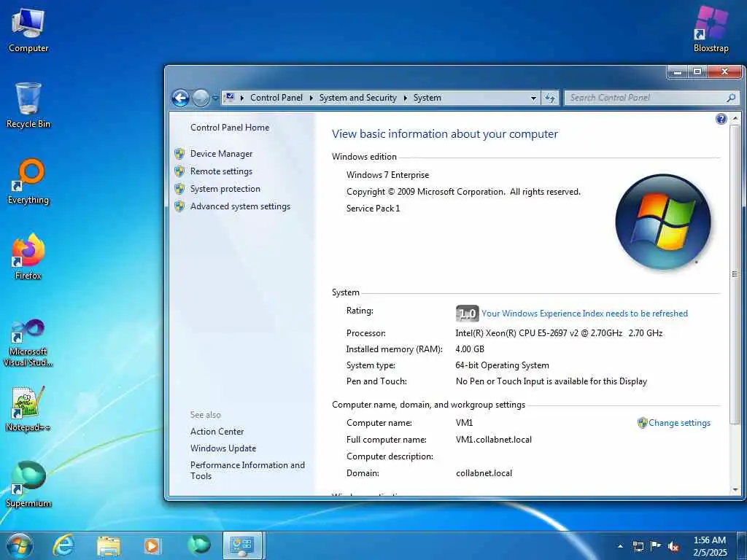Screen dimensions: 747x560
Task: Open Windows Explorer from the taskbar
Action: (108, 546)
